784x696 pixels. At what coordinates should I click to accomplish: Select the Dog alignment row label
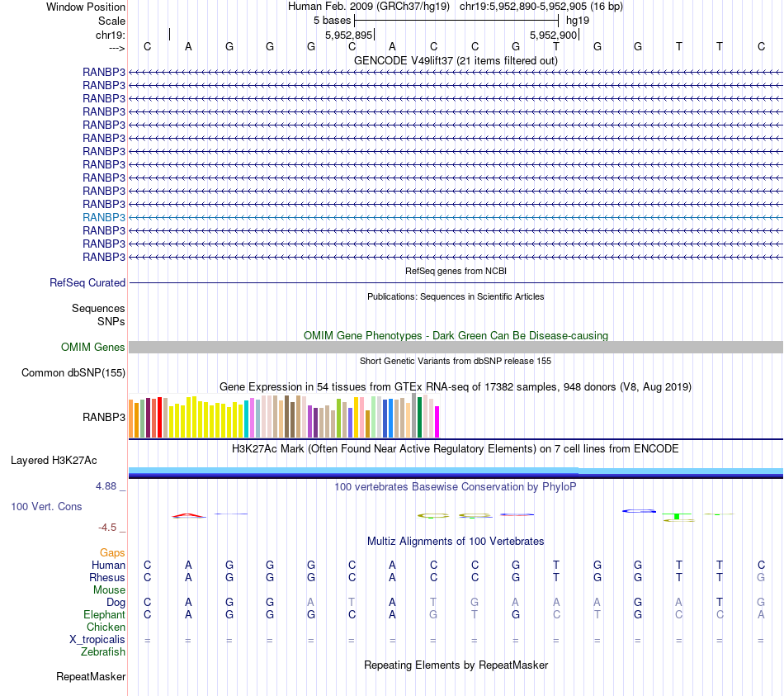click(116, 603)
